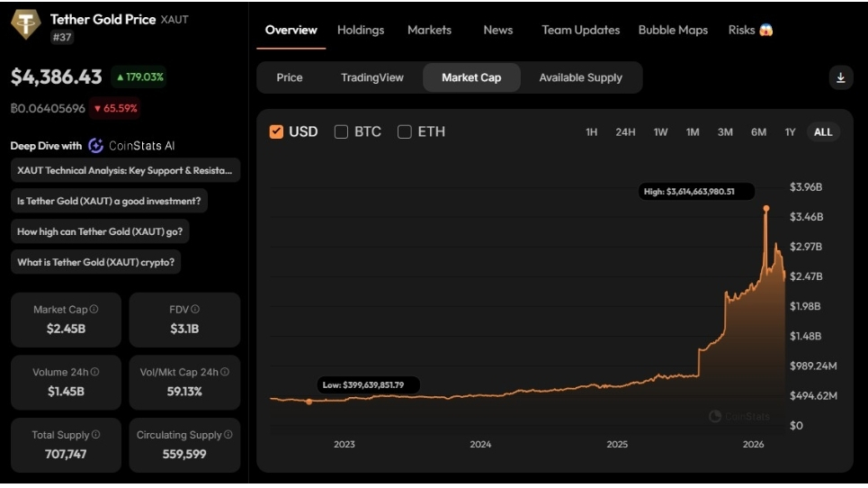The height and width of the screenshot is (488, 868).
Task: Click the FDV $3.1B value
Action: 184,329
